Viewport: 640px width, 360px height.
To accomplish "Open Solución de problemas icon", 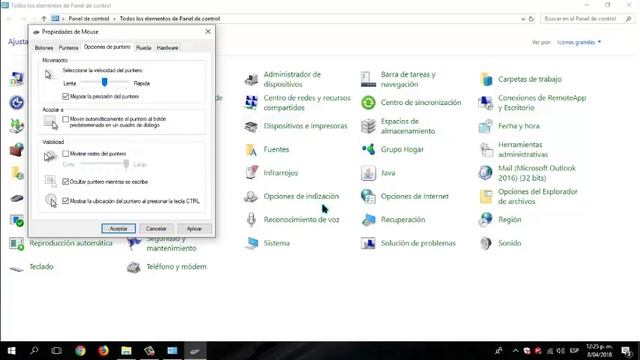I will coord(368,243).
